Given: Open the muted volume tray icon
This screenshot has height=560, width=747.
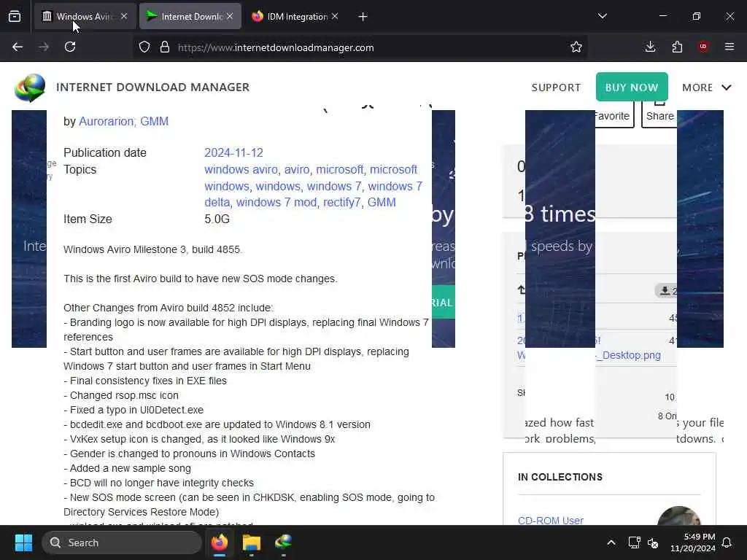Looking at the screenshot, I should pos(653,542).
